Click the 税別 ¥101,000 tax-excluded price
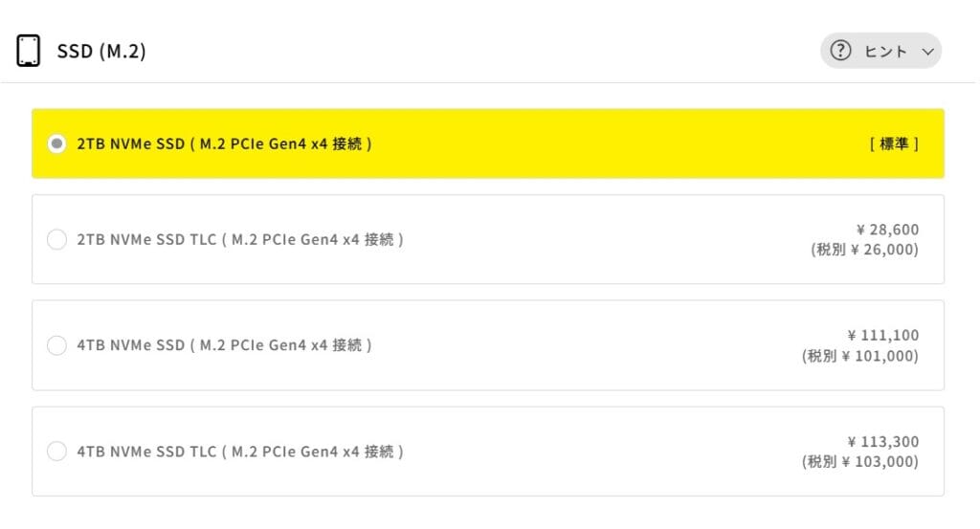This screenshot has height=529, width=980. pyautogui.click(x=859, y=356)
